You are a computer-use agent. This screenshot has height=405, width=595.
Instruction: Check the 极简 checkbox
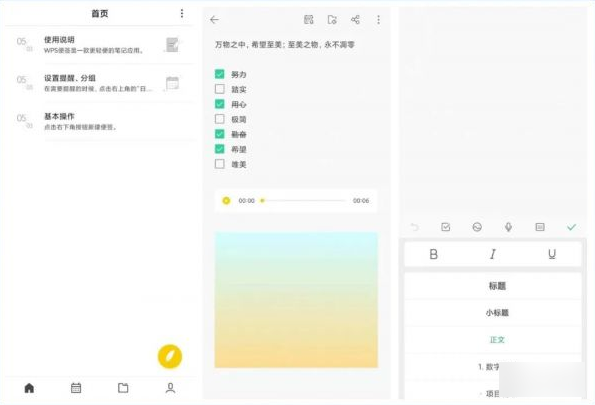pyautogui.click(x=220, y=119)
